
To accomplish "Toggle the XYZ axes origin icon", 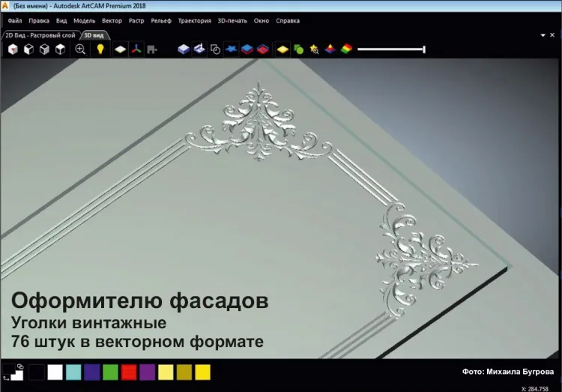I will 136,49.
